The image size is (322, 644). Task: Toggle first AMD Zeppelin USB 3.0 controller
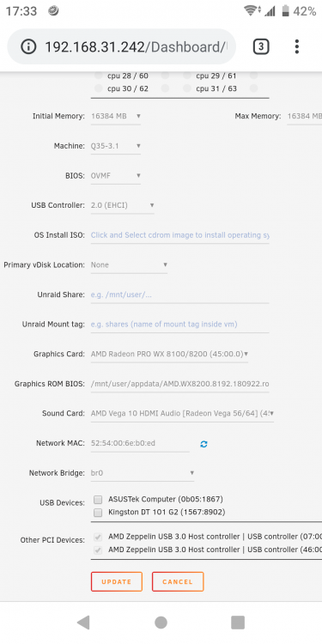[x=98, y=537]
